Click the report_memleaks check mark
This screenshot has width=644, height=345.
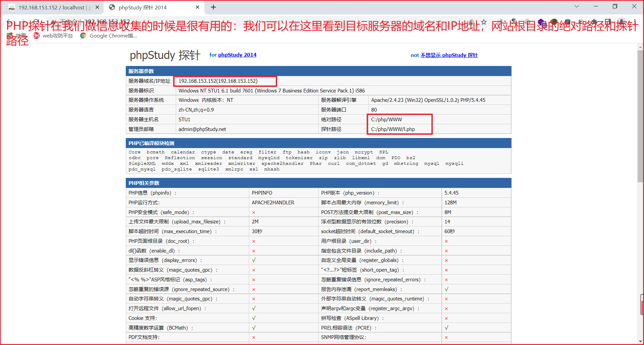446,289
